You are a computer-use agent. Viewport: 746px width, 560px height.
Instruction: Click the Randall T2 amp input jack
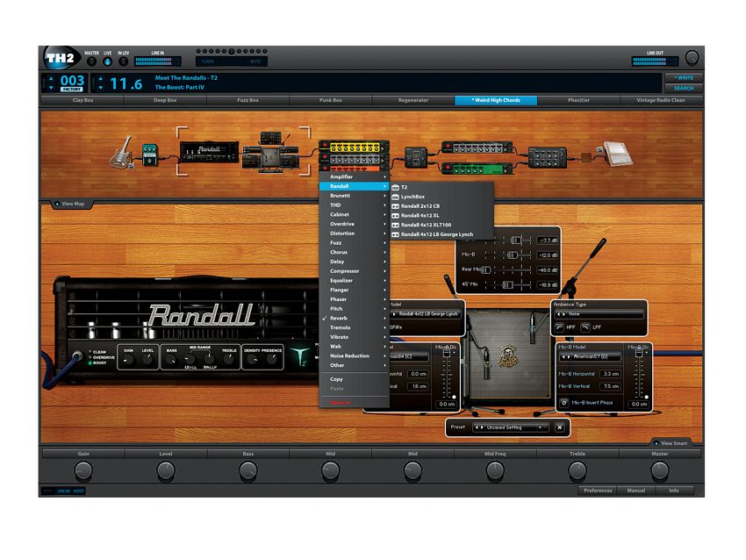[76, 355]
